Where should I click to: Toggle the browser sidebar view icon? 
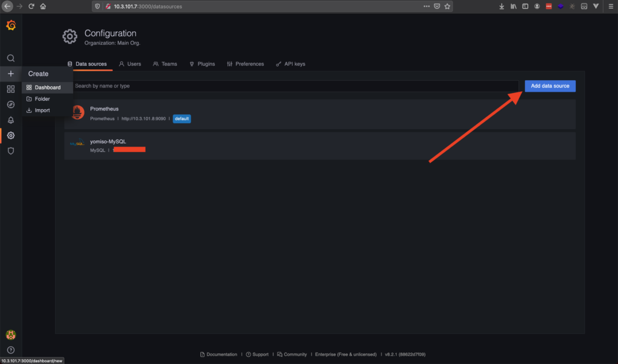click(525, 6)
